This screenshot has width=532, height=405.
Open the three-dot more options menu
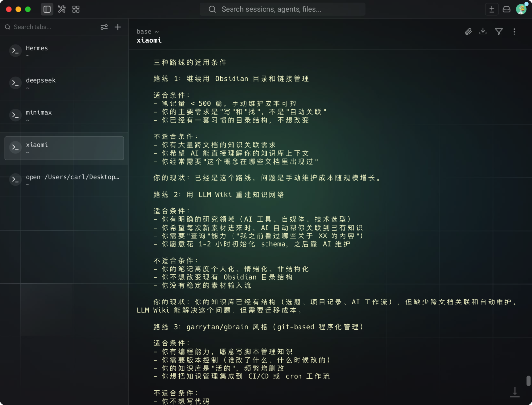pos(514,32)
